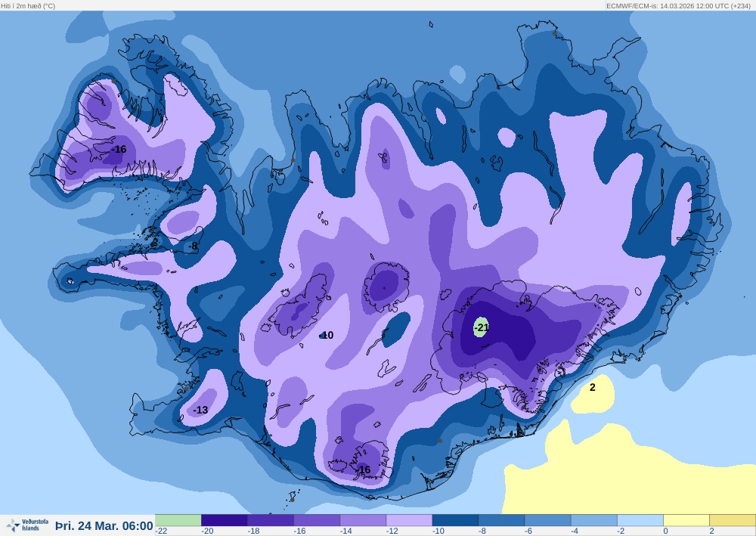Click the -2 legend tick label

point(621,531)
